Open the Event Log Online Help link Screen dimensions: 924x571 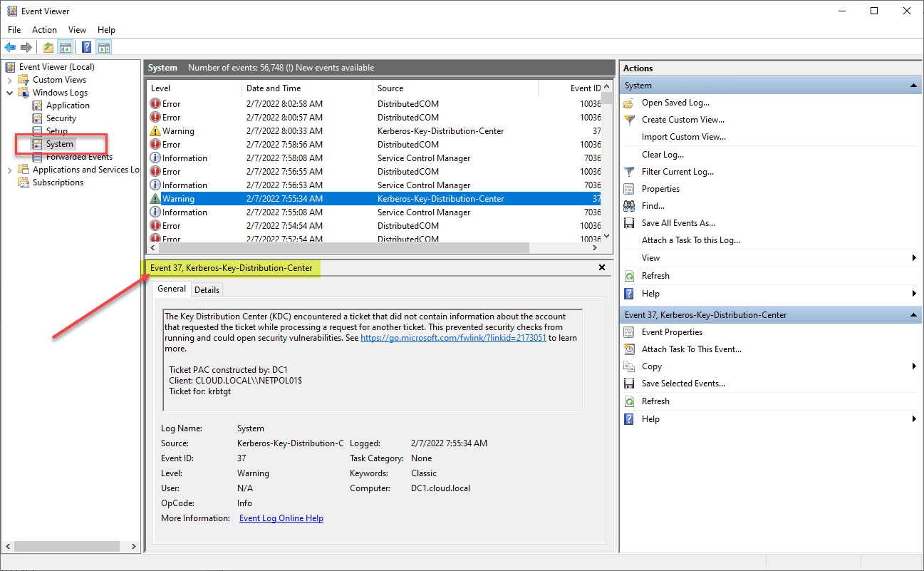point(281,518)
